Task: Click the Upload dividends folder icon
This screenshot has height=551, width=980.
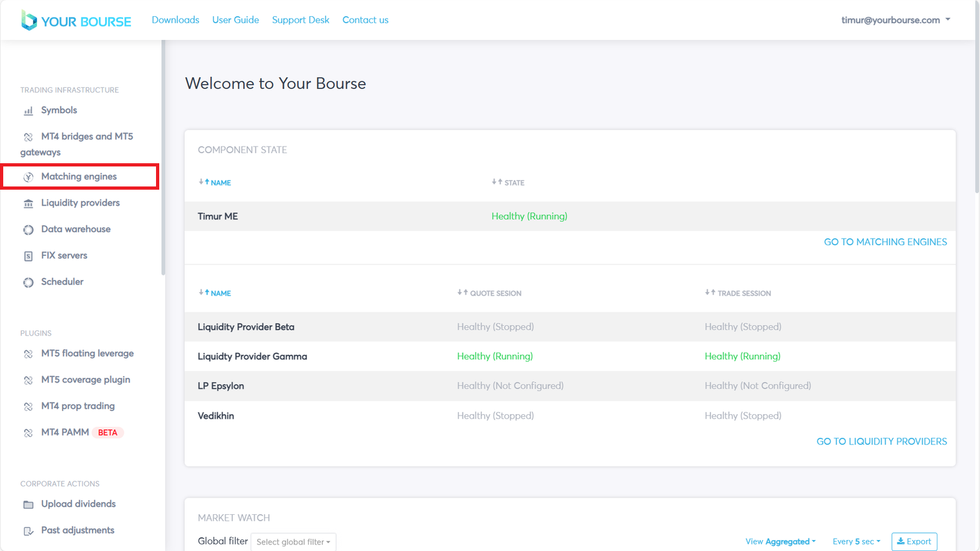Action: (28, 505)
